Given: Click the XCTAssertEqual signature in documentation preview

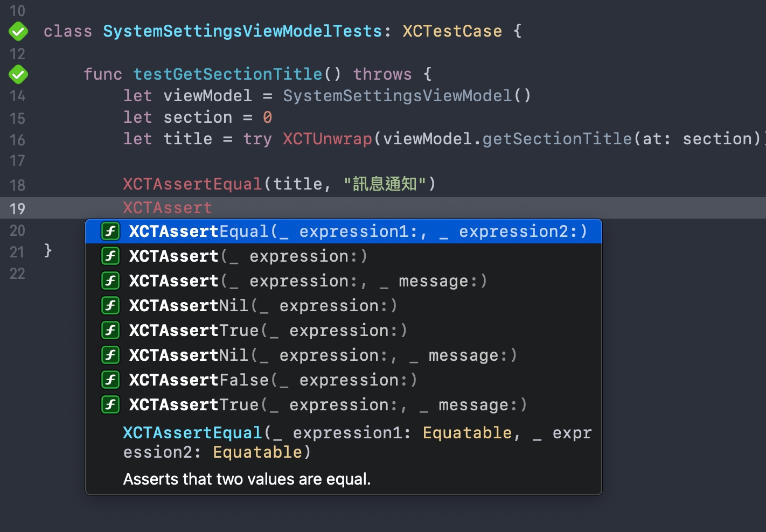Looking at the screenshot, I should click(x=357, y=442).
